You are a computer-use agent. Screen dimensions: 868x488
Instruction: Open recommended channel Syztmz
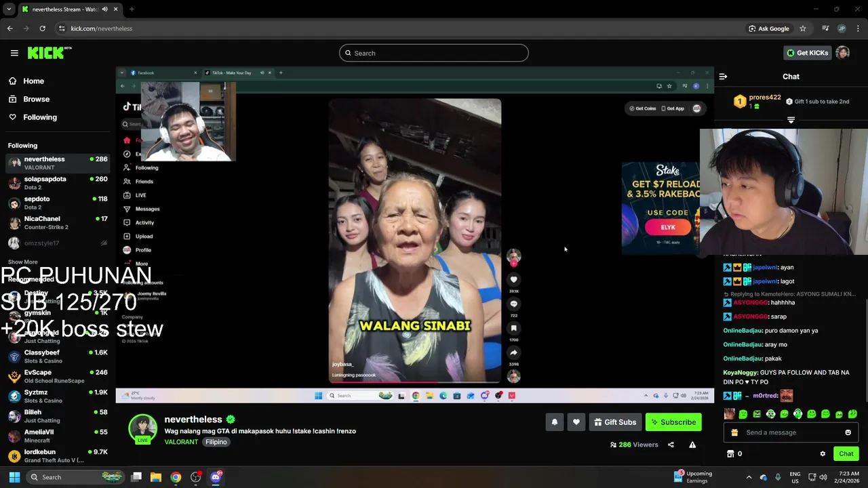tap(58, 396)
